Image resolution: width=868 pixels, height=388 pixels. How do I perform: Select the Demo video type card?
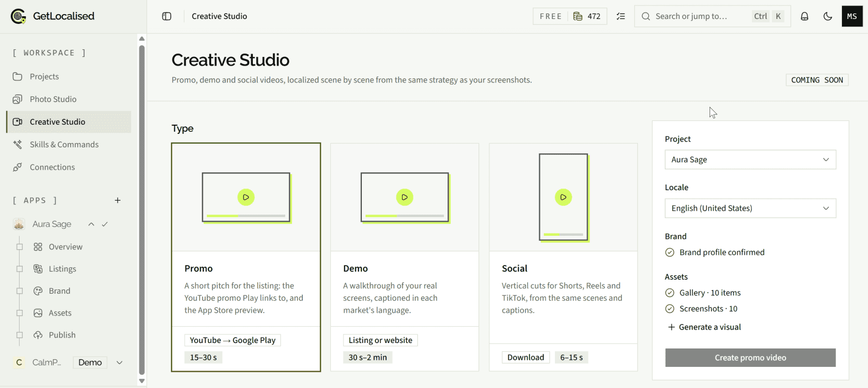405,257
